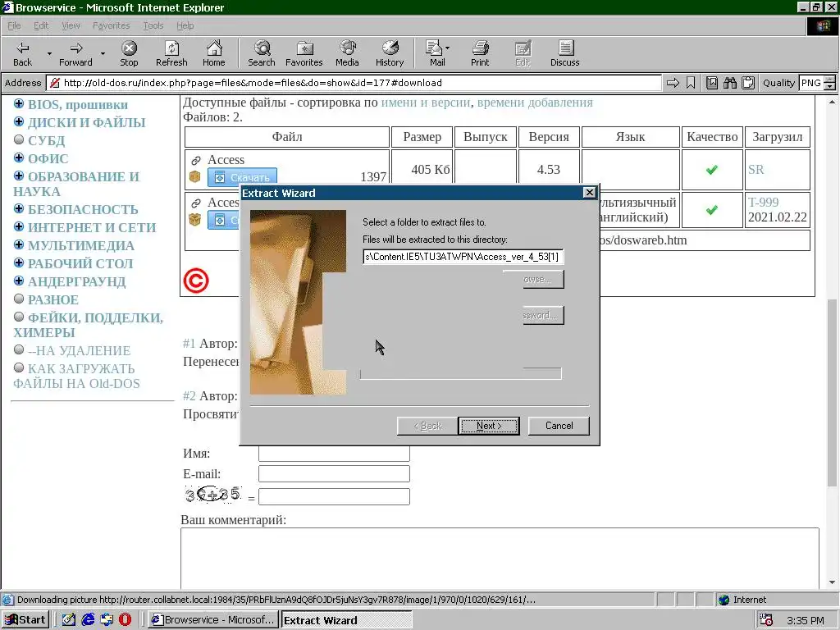Print the current page

(480, 53)
